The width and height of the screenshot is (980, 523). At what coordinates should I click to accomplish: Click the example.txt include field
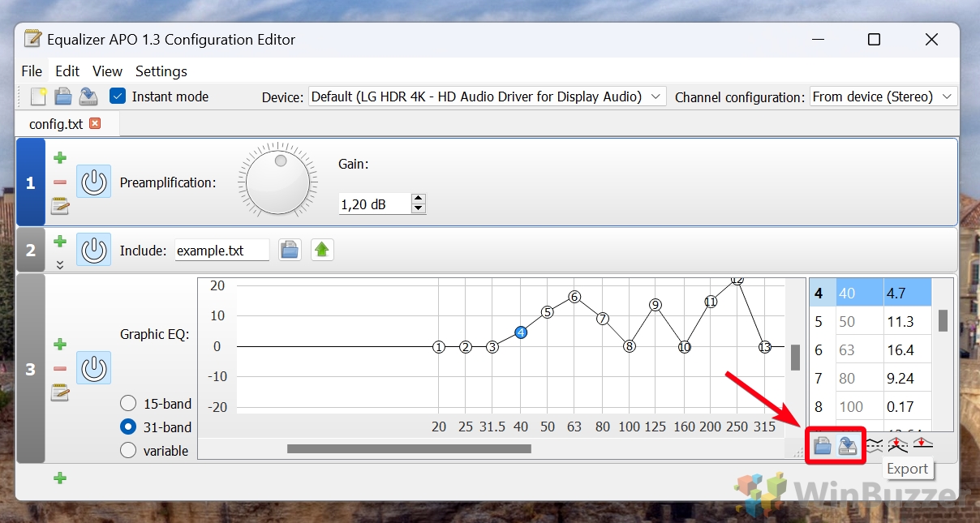[222, 251]
